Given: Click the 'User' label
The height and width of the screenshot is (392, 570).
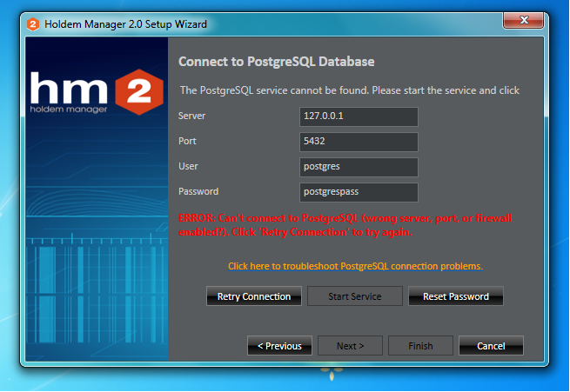Looking at the screenshot, I should (x=188, y=166).
